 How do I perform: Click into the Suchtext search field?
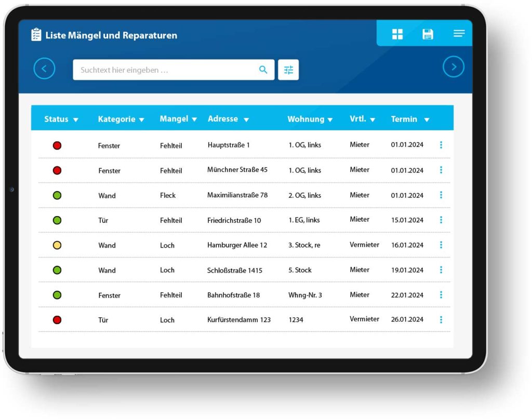166,70
